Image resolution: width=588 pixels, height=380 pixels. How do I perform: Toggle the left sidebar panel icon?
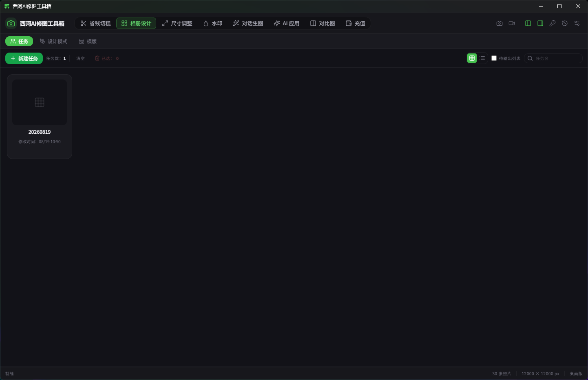click(x=528, y=23)
